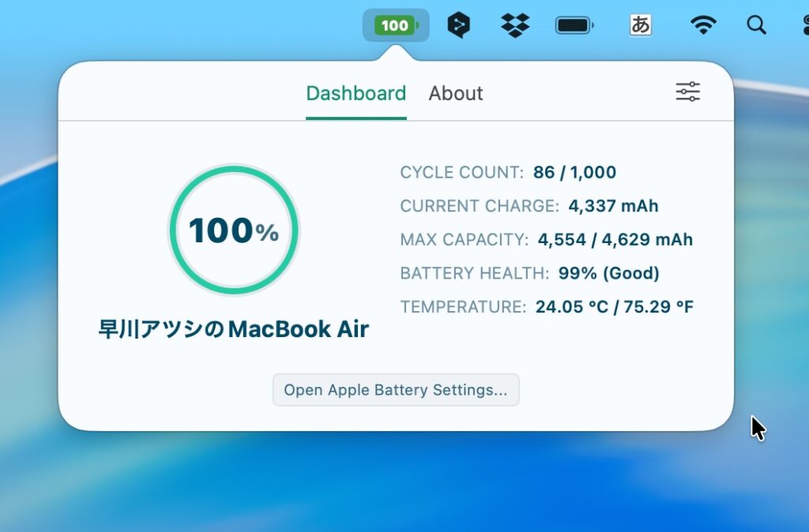
Task: Click the Cycle Count value 86 / 1,000
Action: 574,172
